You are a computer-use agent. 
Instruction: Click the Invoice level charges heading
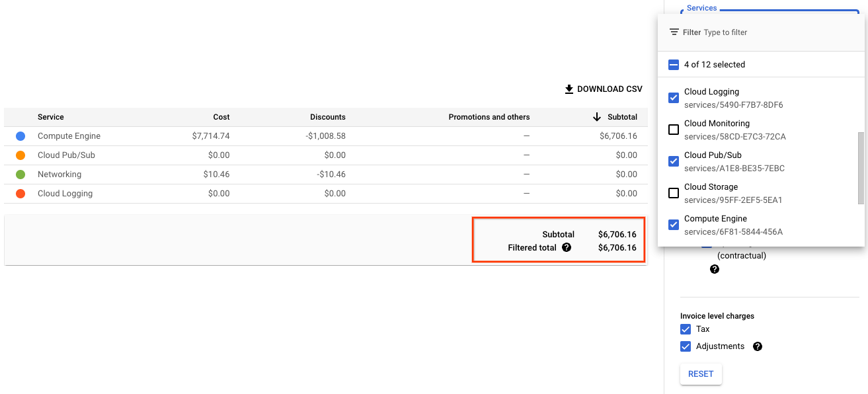pyautogui.click(x=717, y=316)
